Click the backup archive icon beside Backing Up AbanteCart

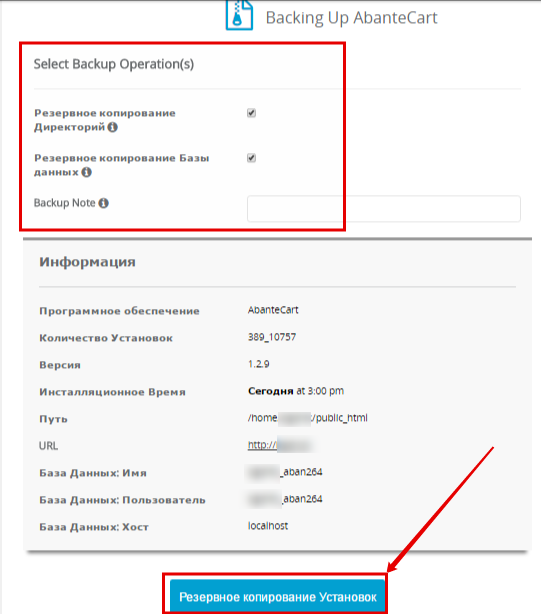point(239,15)
